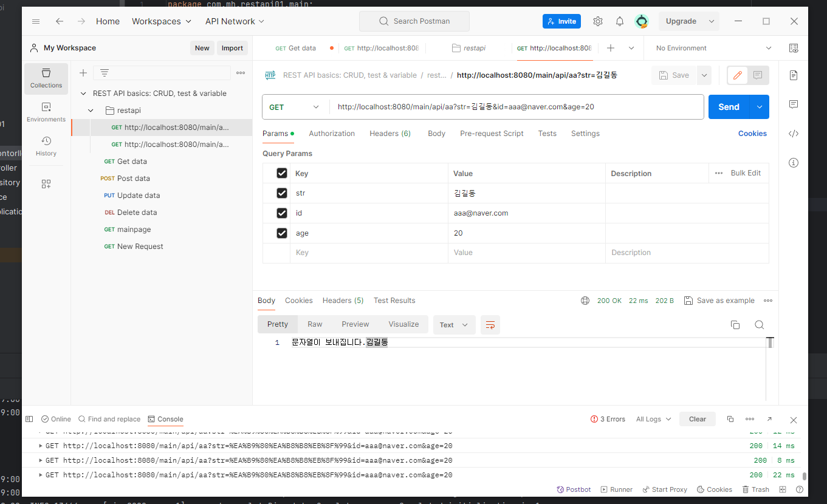Click Bulk Edit in query params
Image resolution: width=827 pixels, height=504 pixels.
click(x=746, y=173)
